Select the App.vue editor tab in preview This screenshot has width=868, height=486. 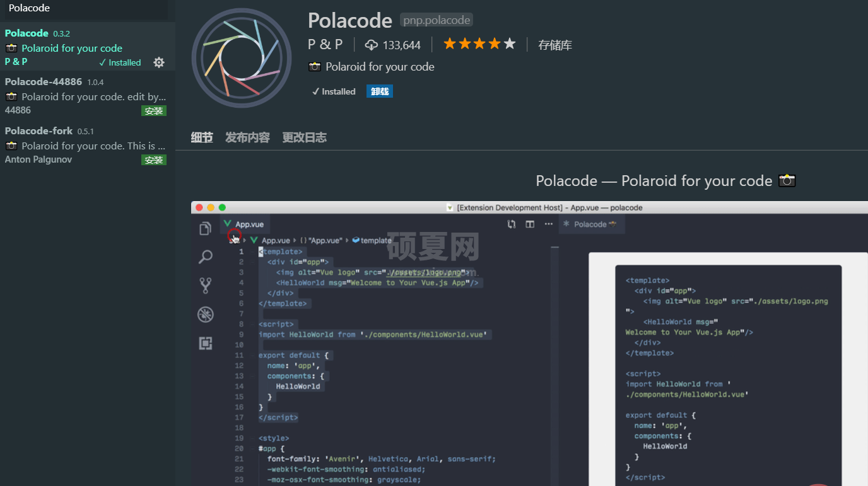244,224
